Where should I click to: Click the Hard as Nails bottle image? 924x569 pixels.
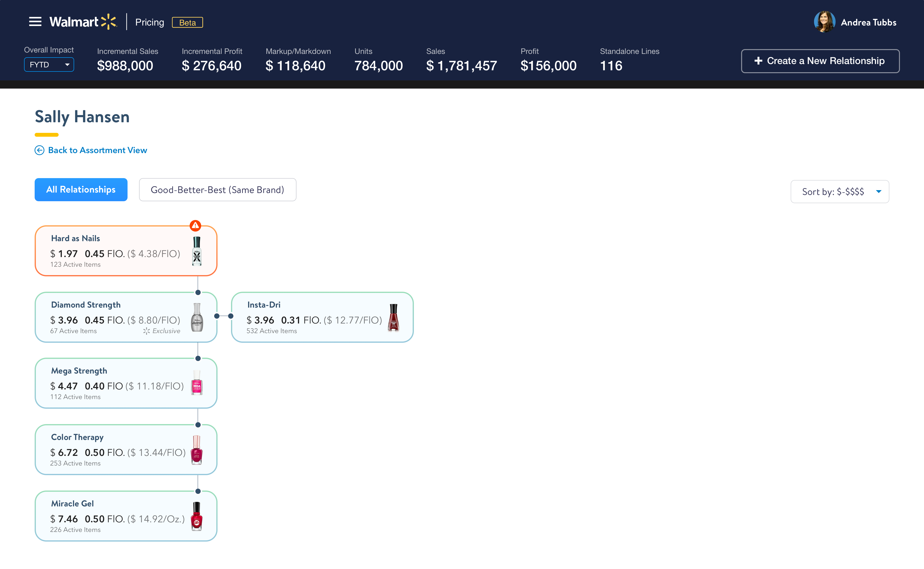[x=197, y=251]
